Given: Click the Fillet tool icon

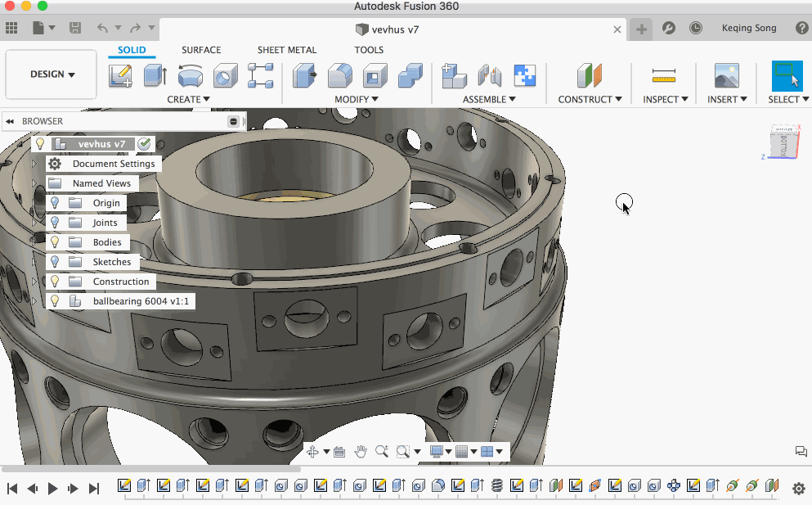Looking at the screenshot, I should click(x=339, y=76).
